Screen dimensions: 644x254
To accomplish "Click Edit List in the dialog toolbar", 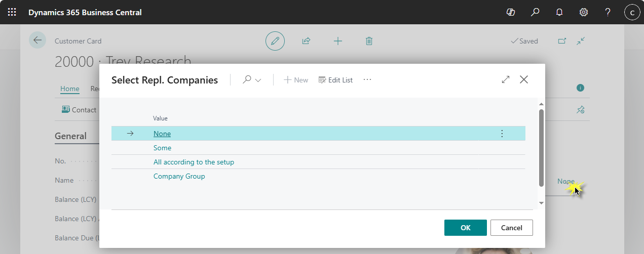I will pyautogui.click(x=335, y=80).
